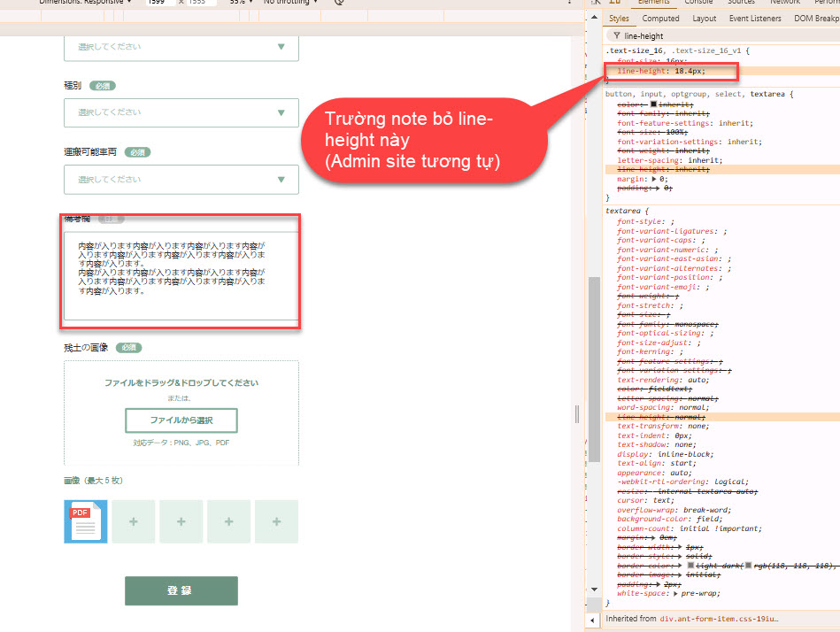This screenshot has height=632, width=840.
Task: Click the rotate device icon in toolbar
Action: (340, 3)
